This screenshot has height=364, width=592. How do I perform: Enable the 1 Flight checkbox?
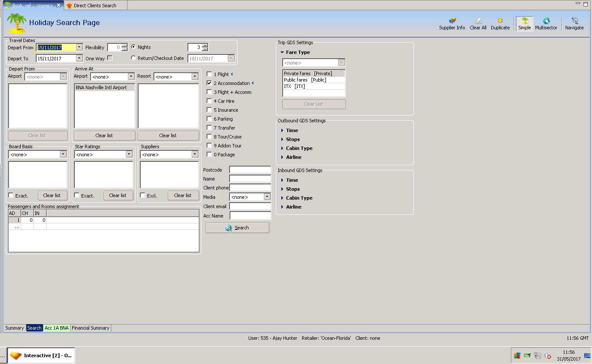[209, 74]
